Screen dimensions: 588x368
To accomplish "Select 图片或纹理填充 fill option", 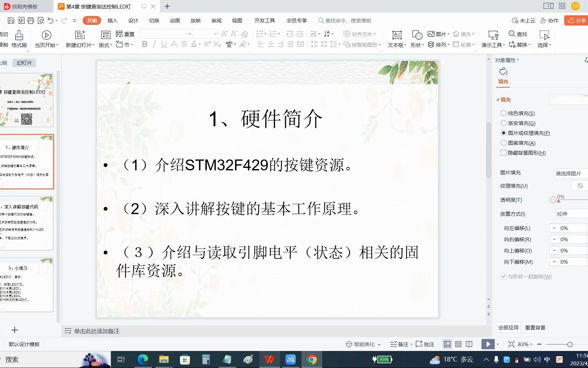I will [504, 133].
